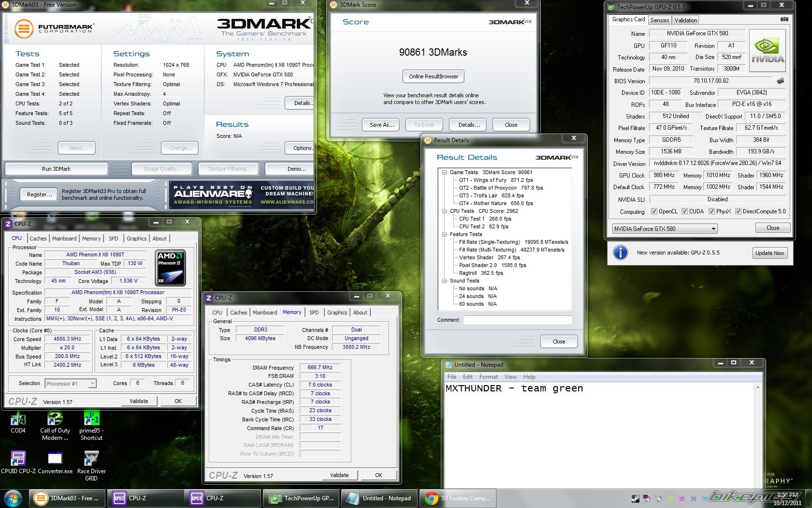Toggle the OpenCL checkbox in GPU-Z
The height and width of the screenshot is (508, 812).
click(654, 211)
